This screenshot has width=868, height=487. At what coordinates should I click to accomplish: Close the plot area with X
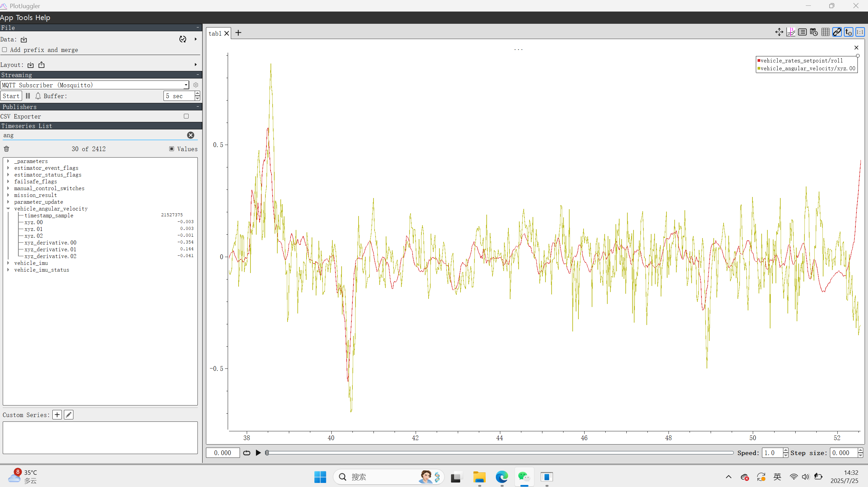[856, 48]
